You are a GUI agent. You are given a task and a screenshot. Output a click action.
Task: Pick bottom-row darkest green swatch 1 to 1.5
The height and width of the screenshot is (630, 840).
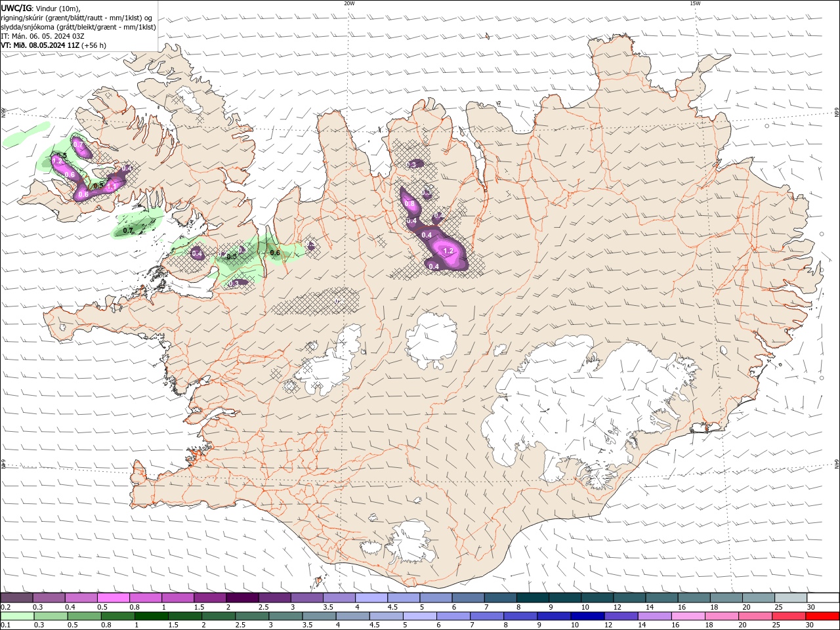tap(151, 616)
